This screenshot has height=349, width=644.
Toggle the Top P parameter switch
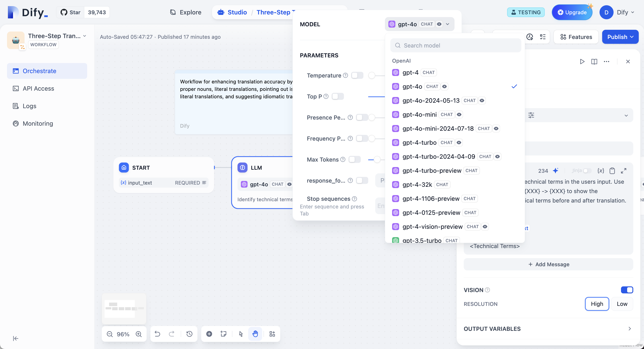pos(338,96)
